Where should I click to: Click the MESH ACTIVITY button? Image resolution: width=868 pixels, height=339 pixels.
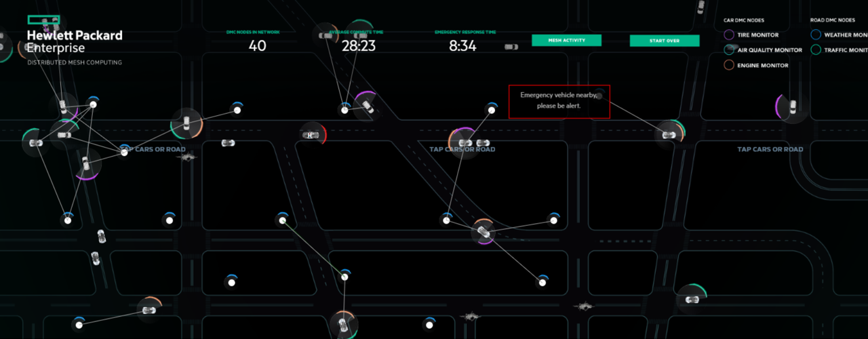(x=566, y=41)
